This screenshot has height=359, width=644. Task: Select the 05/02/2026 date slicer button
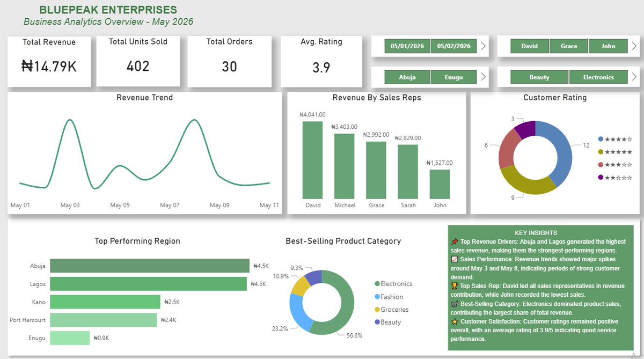(454, 46)
